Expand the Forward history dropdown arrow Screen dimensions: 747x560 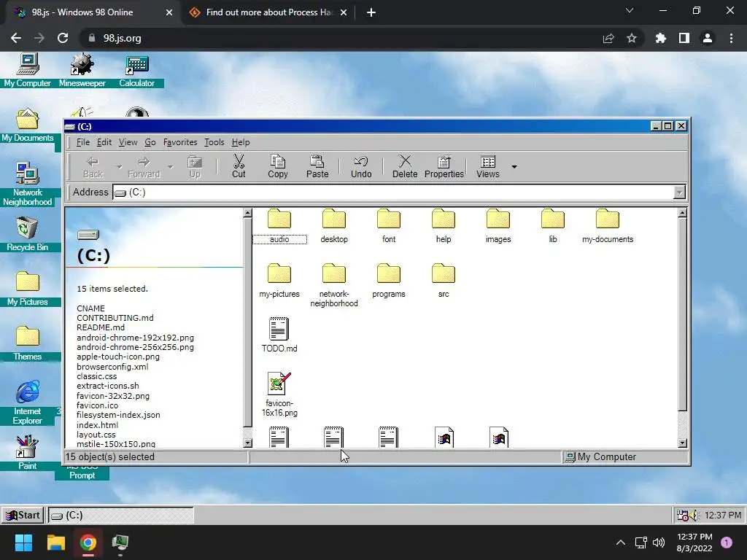pyautogui.click(x=170, y=167)
